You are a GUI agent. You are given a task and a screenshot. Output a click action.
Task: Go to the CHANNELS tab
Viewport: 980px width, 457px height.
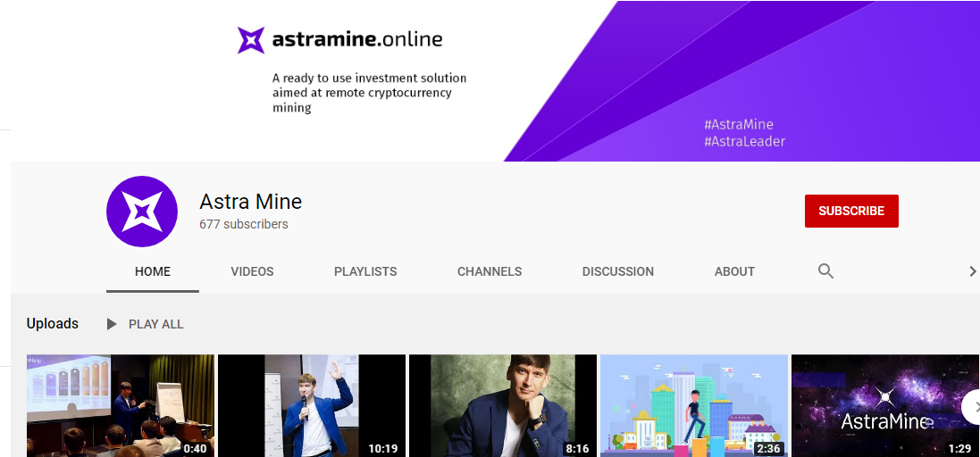[490, 271]
